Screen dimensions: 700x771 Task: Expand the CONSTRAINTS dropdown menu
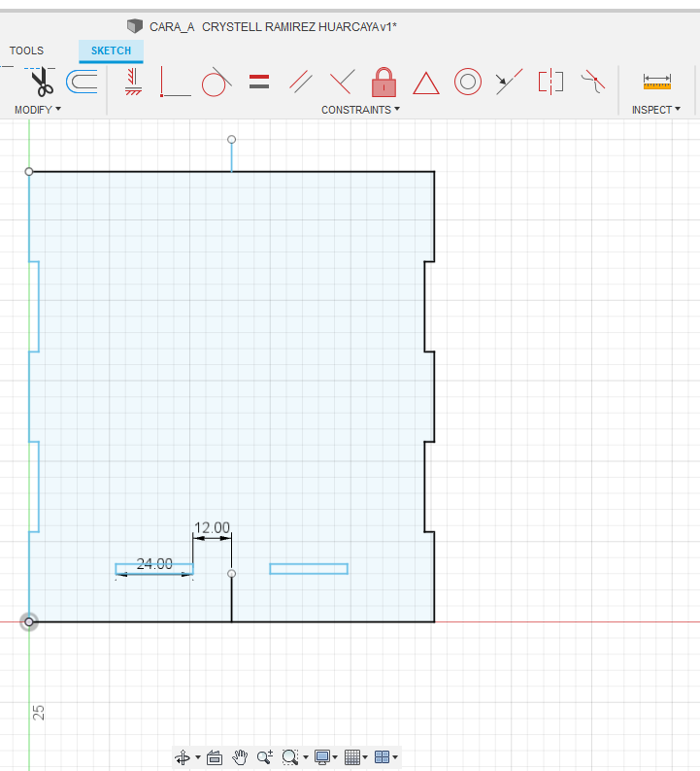(361, 110)
